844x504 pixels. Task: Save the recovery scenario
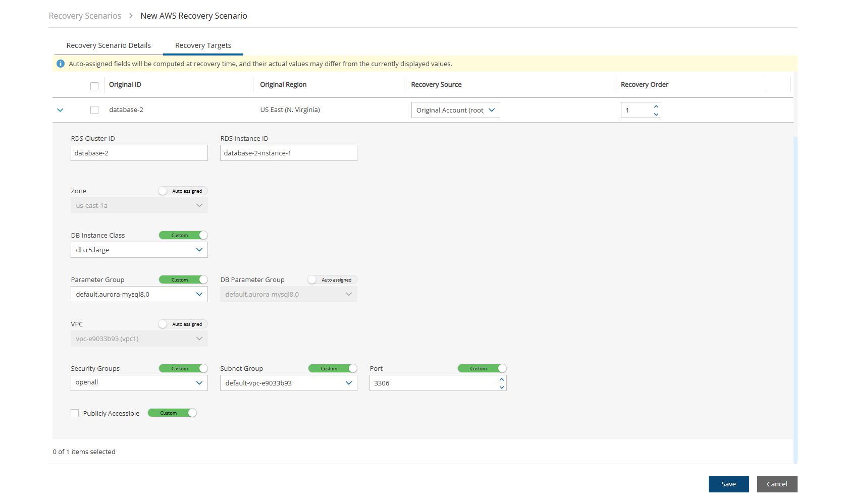point(728,484)
